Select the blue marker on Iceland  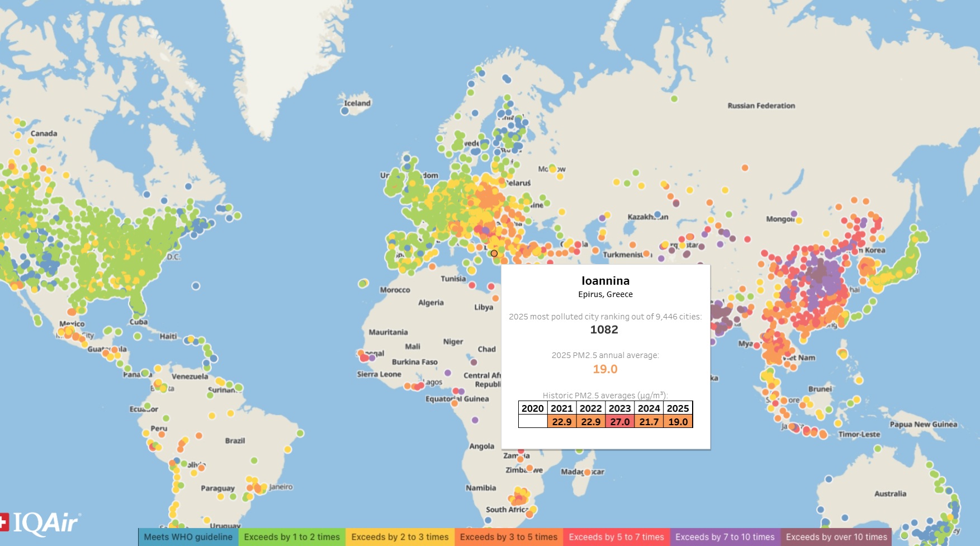click(x=345, y=111)
